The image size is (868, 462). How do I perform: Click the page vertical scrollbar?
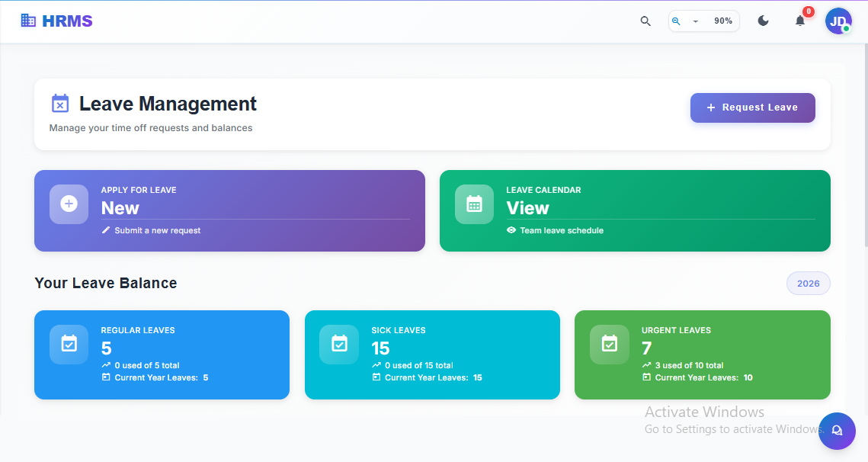(x=865, y=144)
